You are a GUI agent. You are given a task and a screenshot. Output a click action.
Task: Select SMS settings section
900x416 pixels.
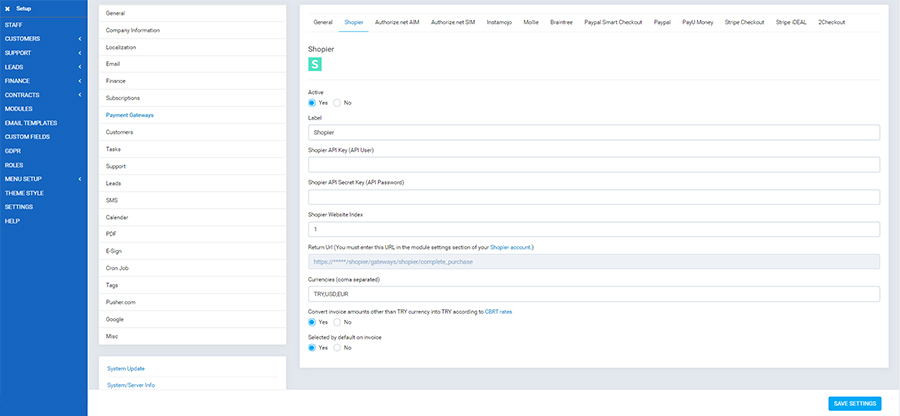coord(192,200)
